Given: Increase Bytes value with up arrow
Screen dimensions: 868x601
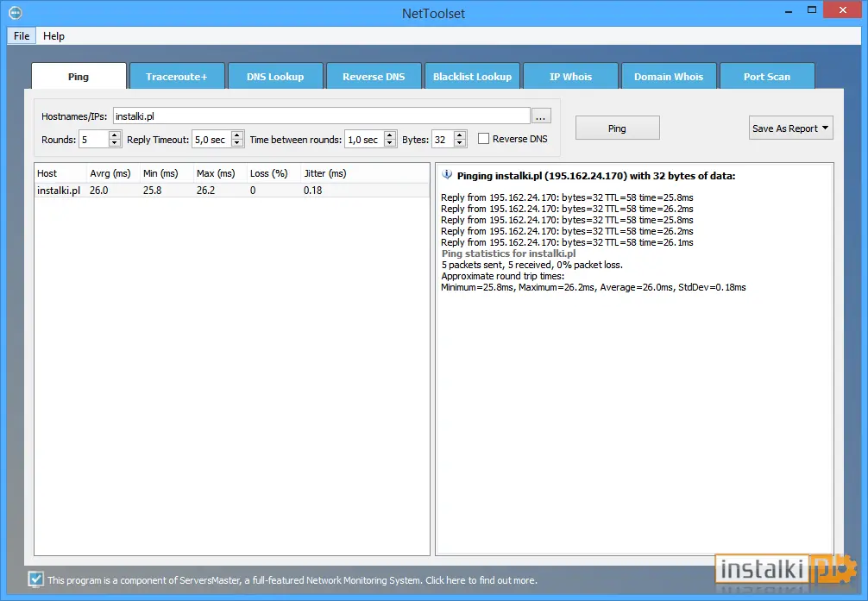Looking at the screenshot, I should tap(460, 135).
